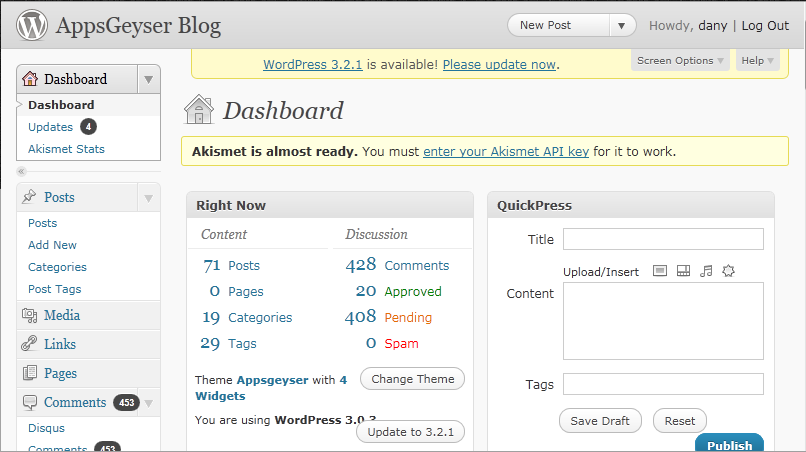
Task: Expand the Screen Options panel
Action: coord(680,61)
